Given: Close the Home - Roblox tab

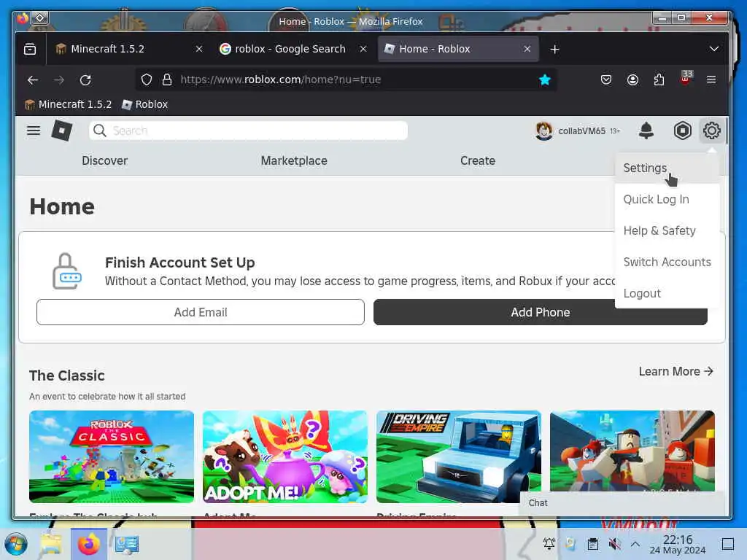Looking at the screenshot, I should coord(527,49).
